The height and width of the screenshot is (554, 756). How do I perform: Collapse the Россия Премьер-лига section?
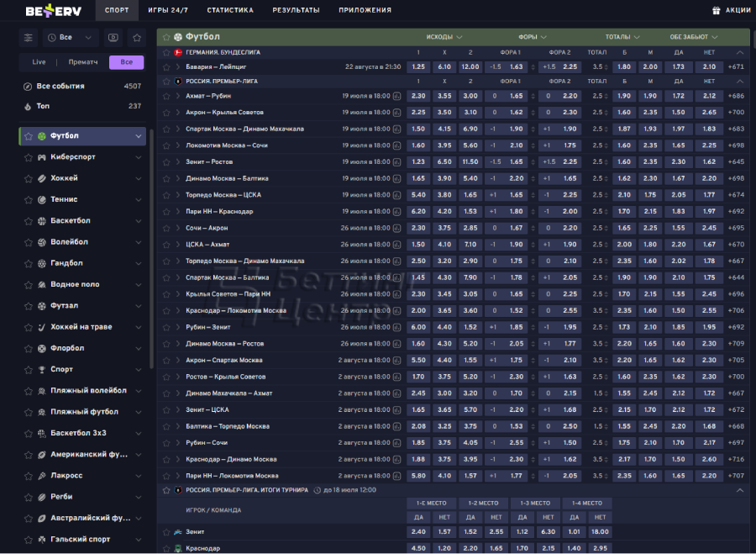pos(740,81)
